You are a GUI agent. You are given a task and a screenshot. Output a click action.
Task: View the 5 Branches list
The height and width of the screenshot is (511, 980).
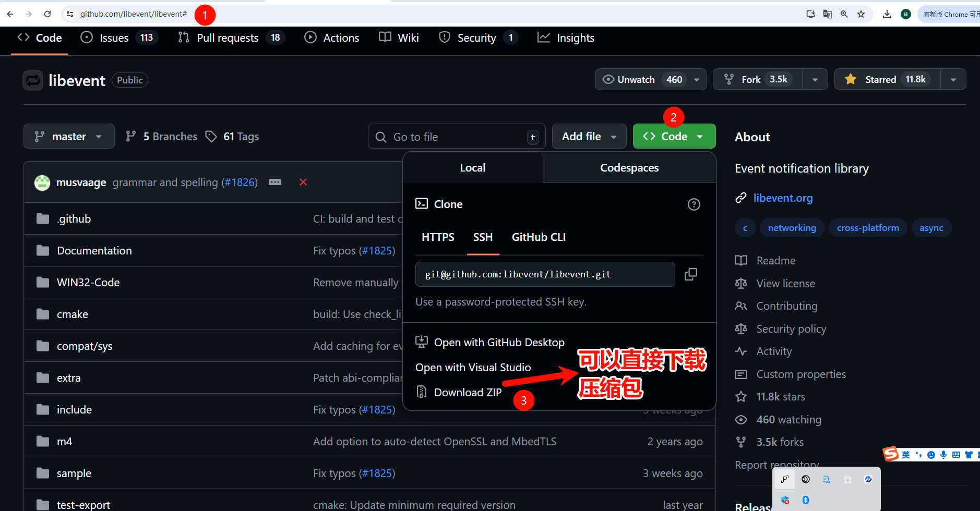(162, 137)
